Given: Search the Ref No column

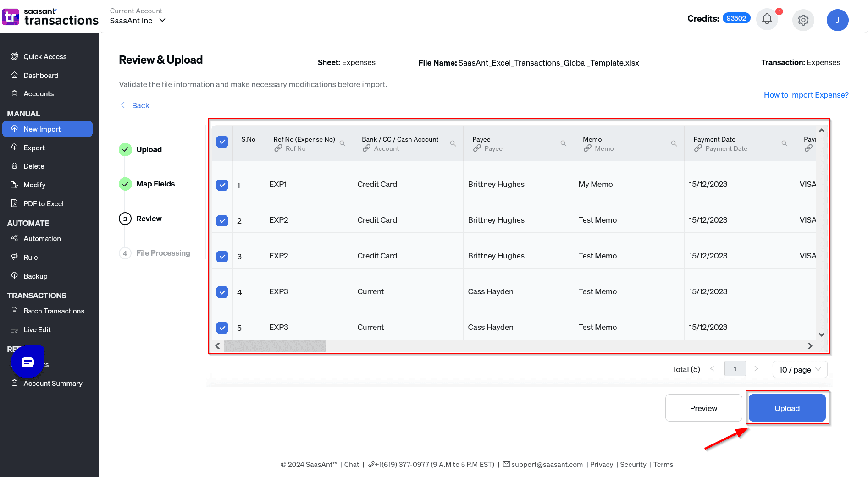Looking at the screenshot, I should [343, 143].
